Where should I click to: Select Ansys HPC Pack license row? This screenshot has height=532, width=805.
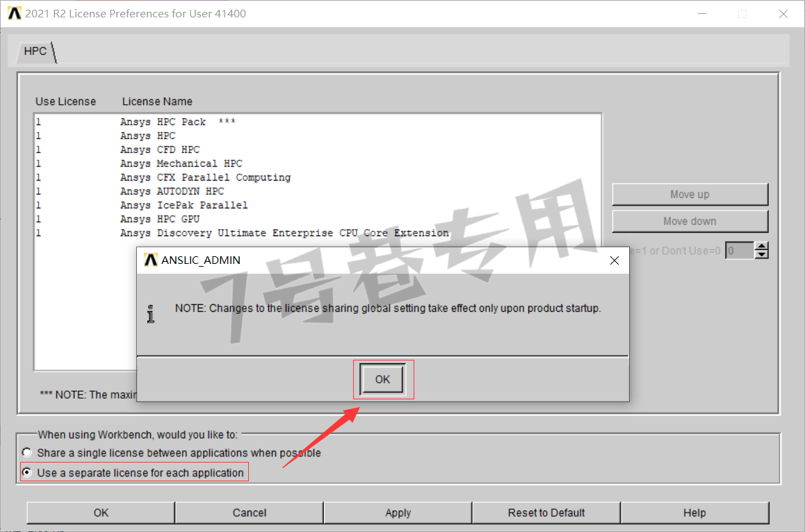(x=318, y=122)
